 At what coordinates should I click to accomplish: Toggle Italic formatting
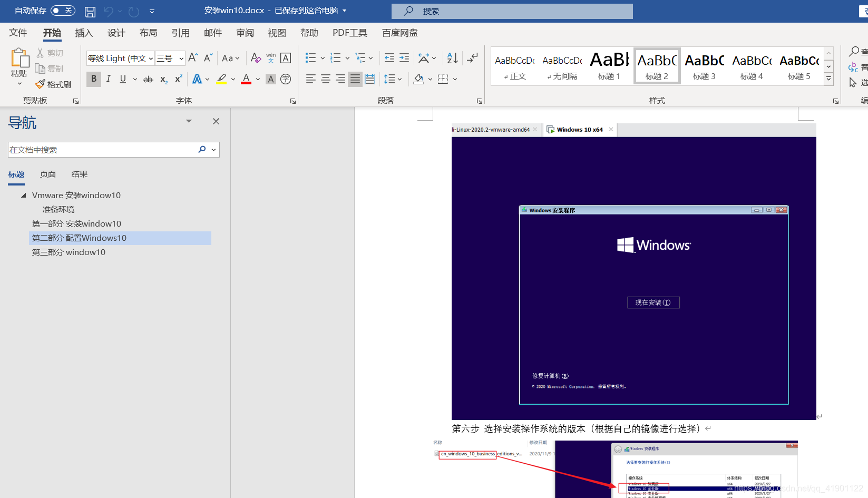pos(108,79)
